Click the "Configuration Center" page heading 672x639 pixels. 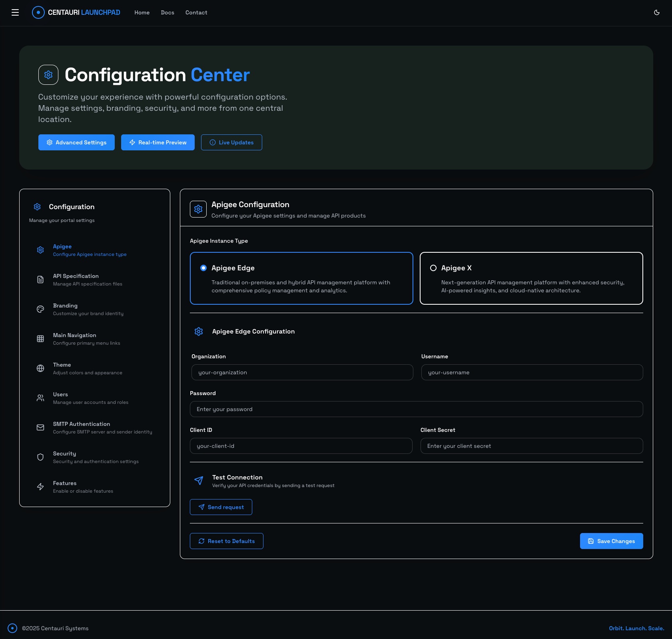157,75
